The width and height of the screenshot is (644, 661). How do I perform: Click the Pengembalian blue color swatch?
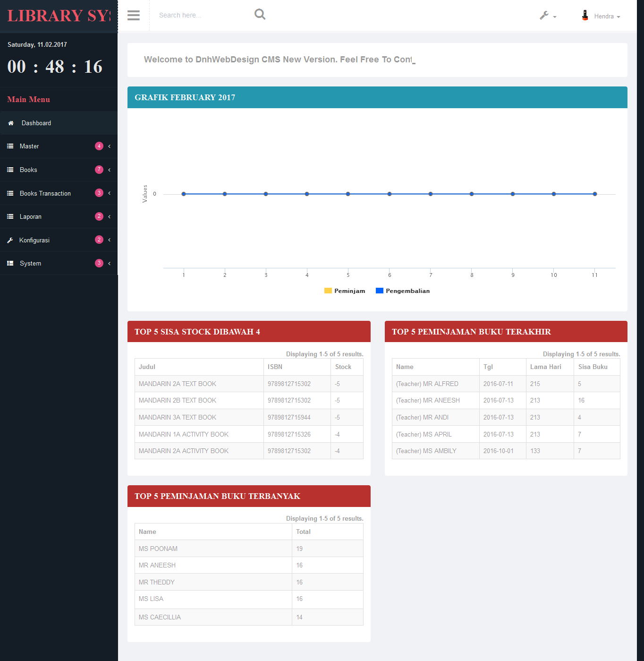click(379, 291)
